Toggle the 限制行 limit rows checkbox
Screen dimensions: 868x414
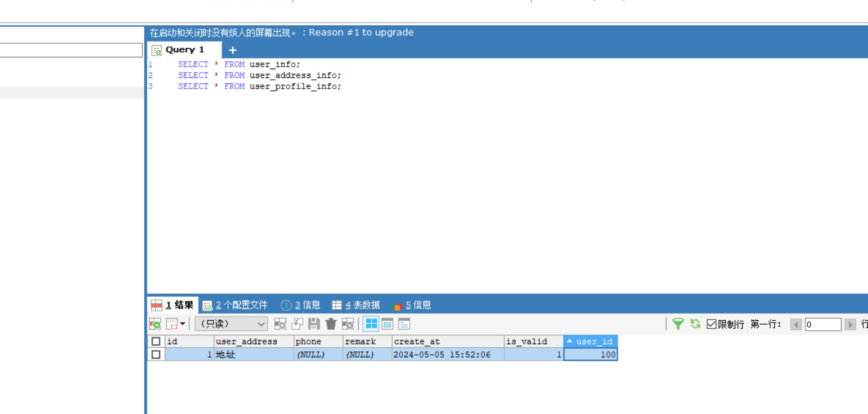712,324
